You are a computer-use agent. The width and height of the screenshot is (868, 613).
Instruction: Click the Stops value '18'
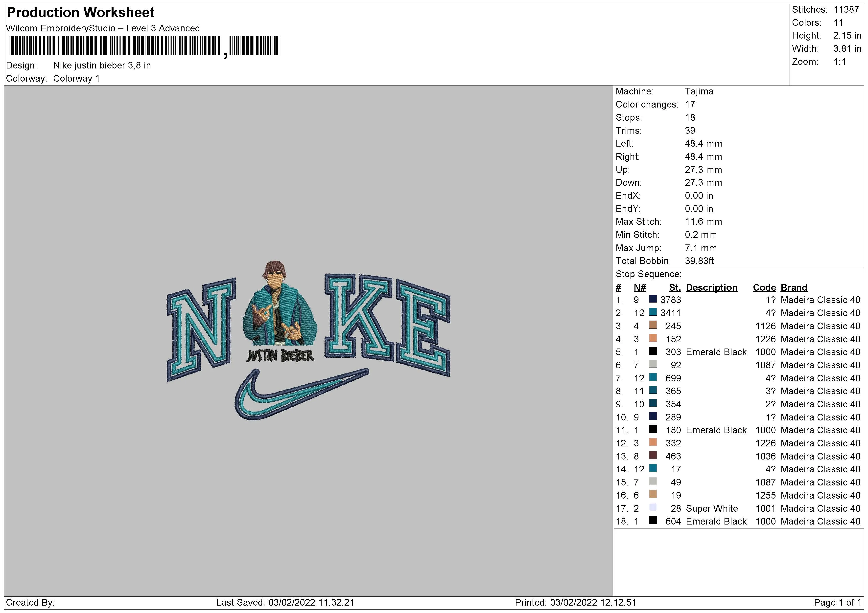pos(690,117)
